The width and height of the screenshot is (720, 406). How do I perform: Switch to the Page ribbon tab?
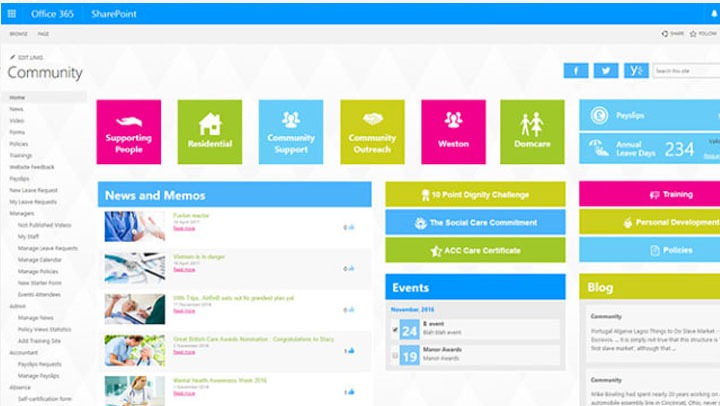[x=44, y=34]
